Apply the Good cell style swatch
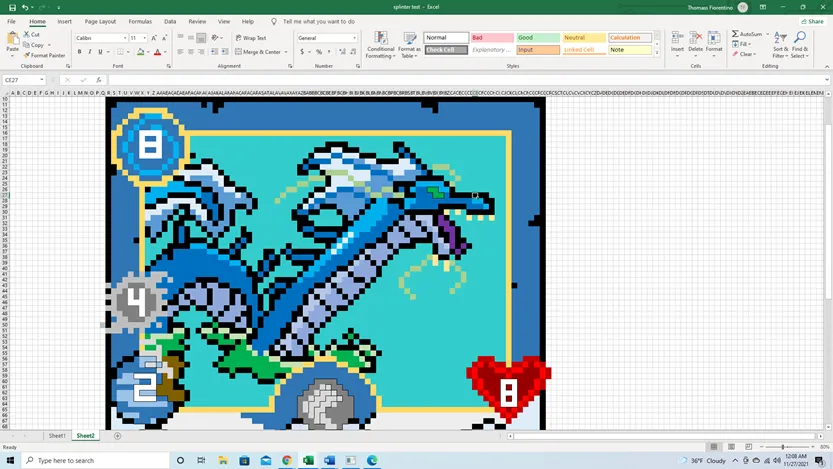Screen dimensions: 833x469 (538, 38)
